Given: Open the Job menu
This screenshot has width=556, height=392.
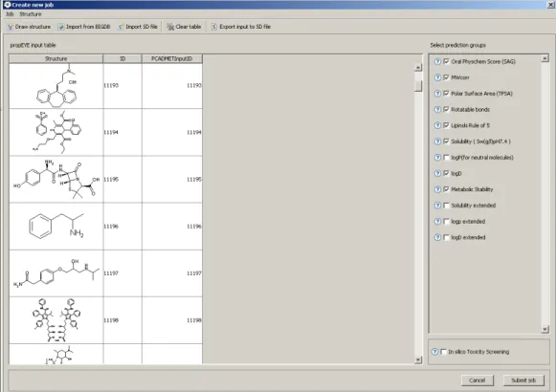Looking at the screenshot, I should tap(10, 14).
